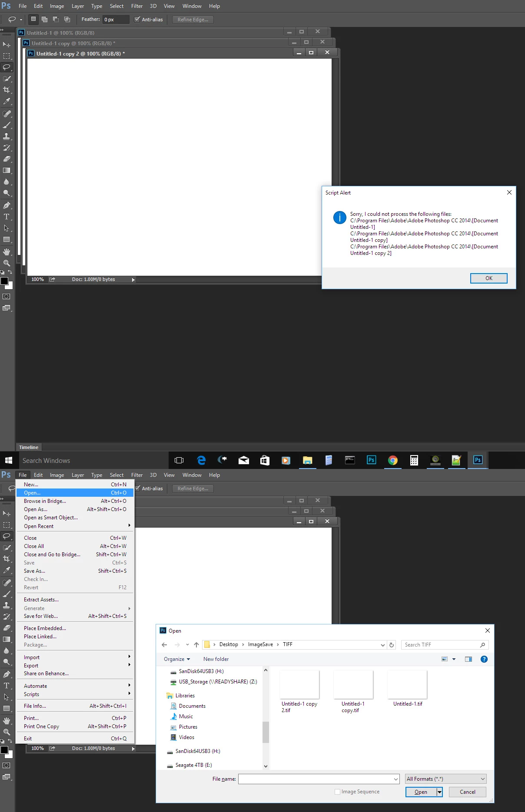Click the Desktop breadcrumb in address bar
This screenshot has width=525, height=812.
[229, 644]
